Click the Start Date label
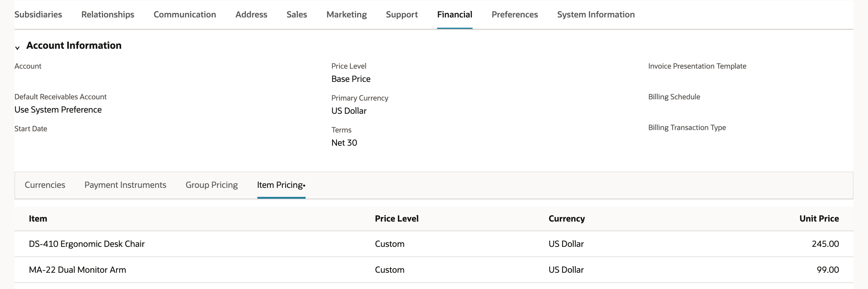868x289 pixels. pyautogui.click(x=31, y=129)
